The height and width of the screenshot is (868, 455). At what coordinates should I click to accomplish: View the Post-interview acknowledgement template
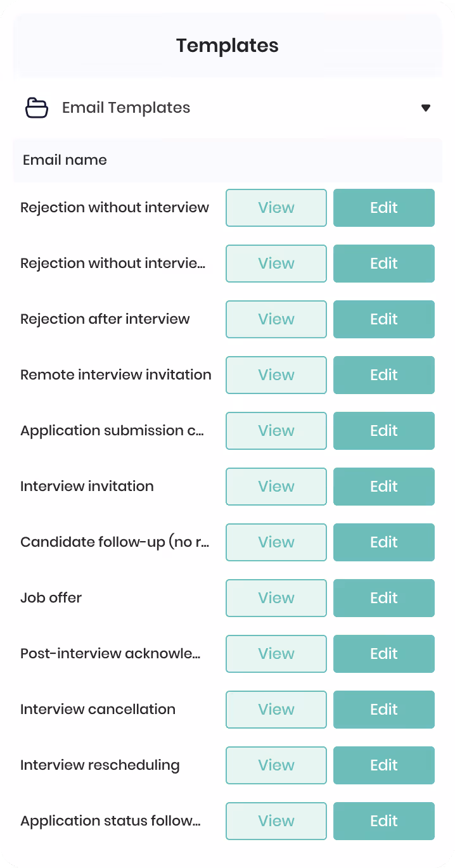tap(276, 654)
